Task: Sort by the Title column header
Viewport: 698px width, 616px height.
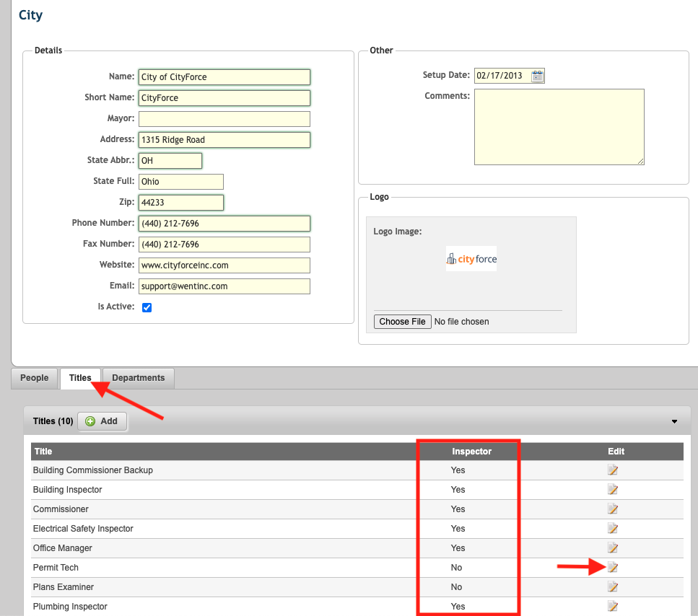Action: [43, 452]
